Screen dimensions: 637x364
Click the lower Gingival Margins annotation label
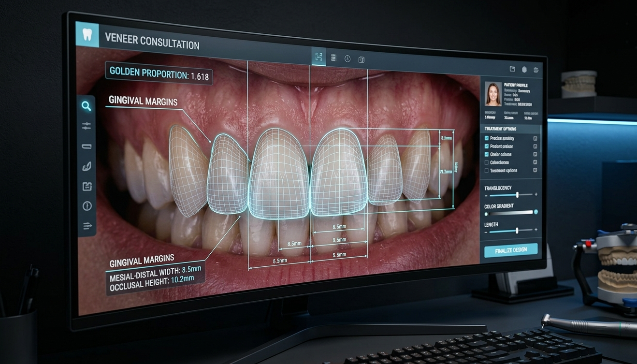(x=142, y=261)
